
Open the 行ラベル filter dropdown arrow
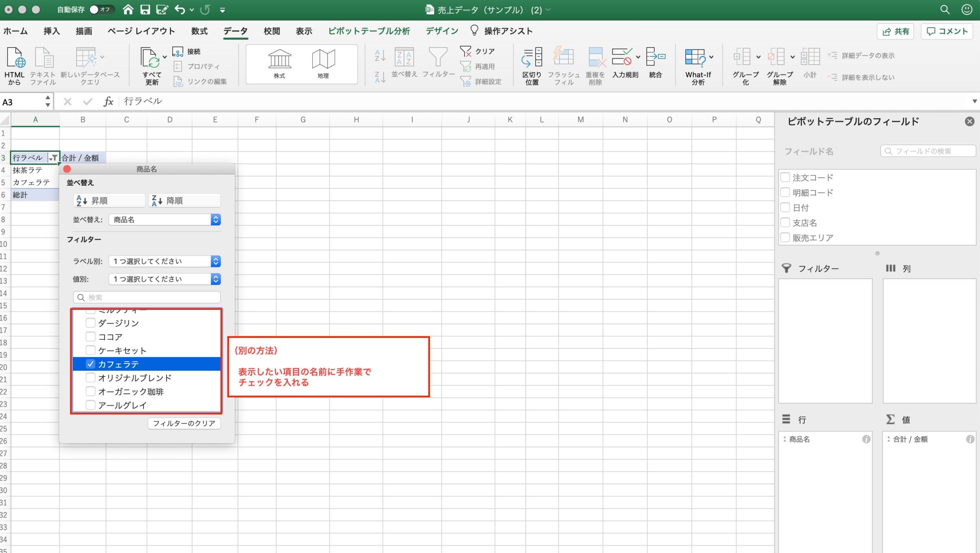(53, 157)
